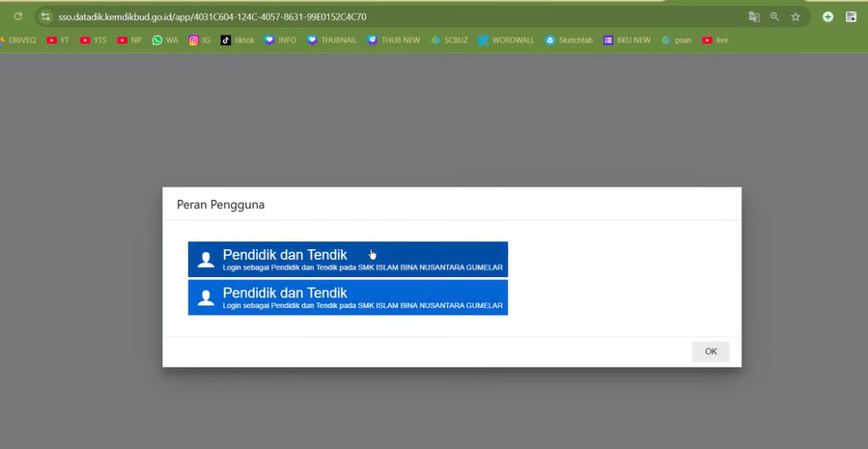Open the Sketchfab bookmark
This screenshot has width=868, height=449.
[569, 40]
